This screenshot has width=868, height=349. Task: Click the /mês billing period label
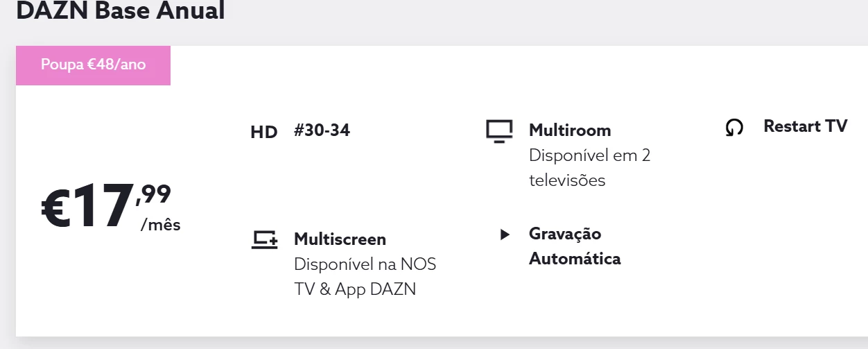(160, 225)
